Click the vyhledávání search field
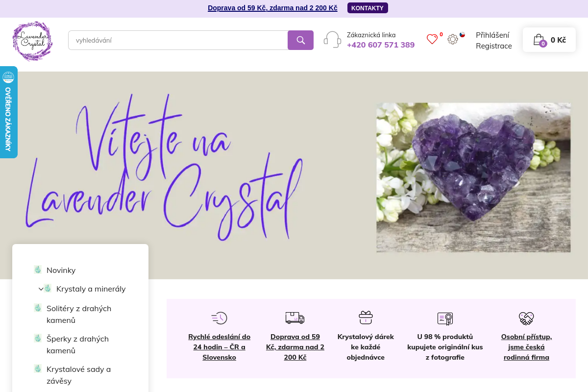Screen dimensions: 588x392 pyautogui.click(x=178, y=40)
